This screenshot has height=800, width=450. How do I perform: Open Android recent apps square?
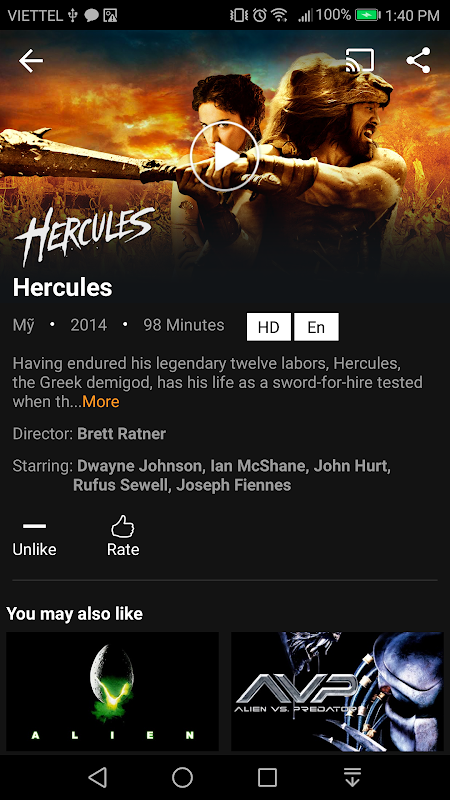(267, 778)
